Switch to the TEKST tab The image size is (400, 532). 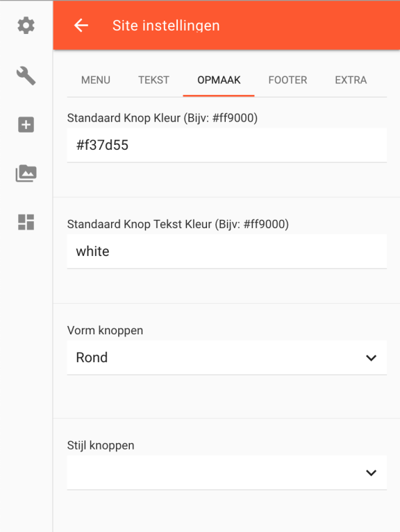pos(153,80)
